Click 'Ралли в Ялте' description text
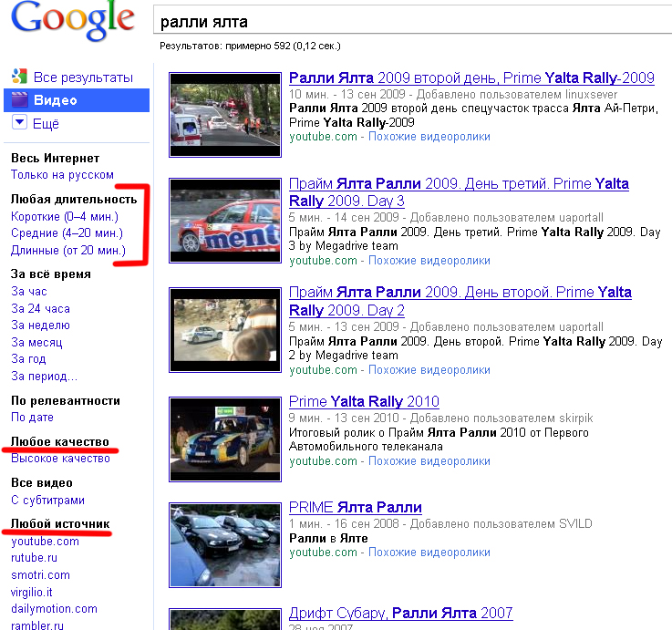 [328, 538]
